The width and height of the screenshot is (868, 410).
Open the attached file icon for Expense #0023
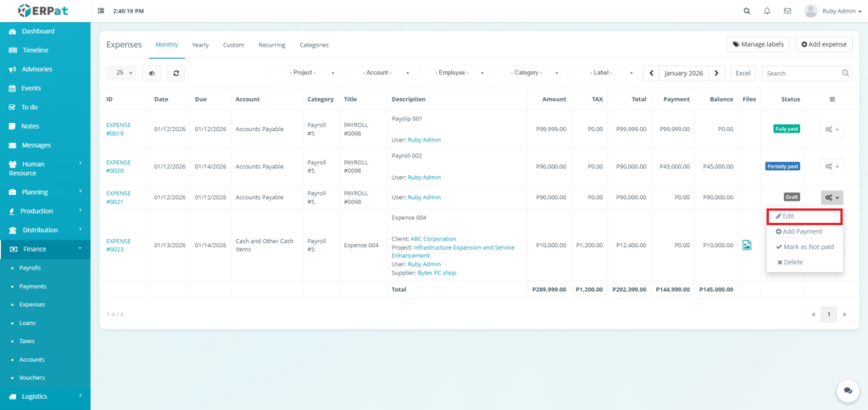[747, 245]
